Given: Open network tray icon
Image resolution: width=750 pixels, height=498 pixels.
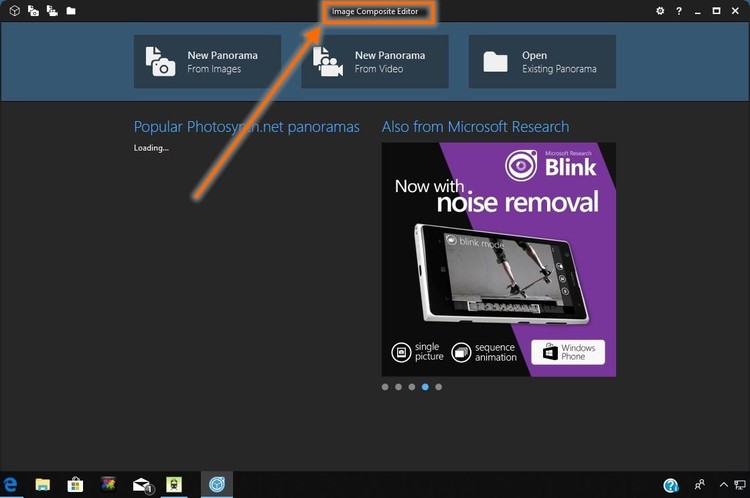Looking at the screenshot, I should [740, 485].
